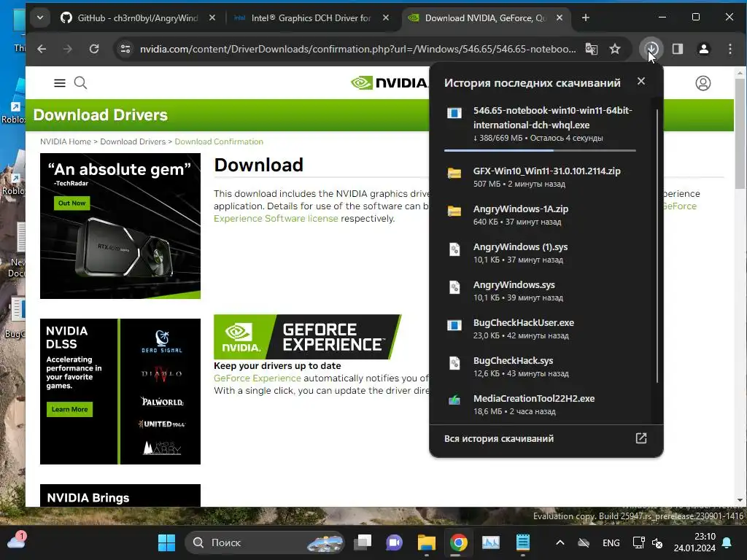Image resolution: width=747 pixels, height=560 pixels.
Task: Open GeForce Experience text link
Action: 258,378
